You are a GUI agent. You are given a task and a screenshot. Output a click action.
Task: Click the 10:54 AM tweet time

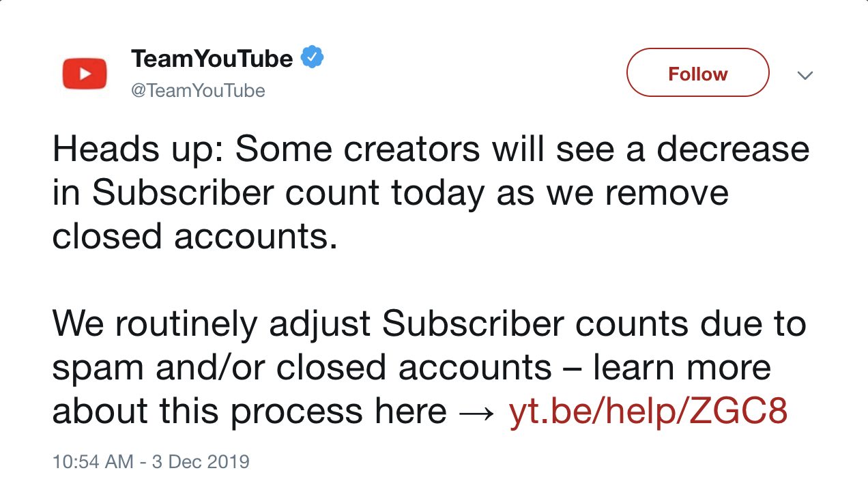pos(93,461)
